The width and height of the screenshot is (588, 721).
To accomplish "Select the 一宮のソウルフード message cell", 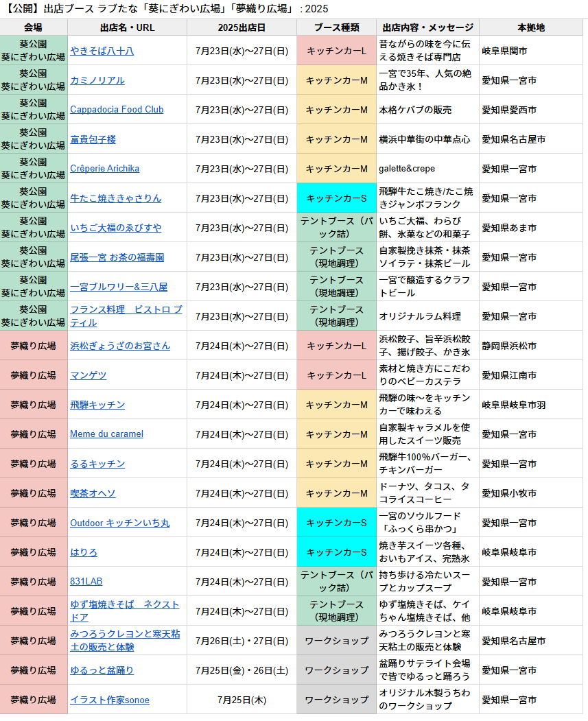I will [427, 522].
